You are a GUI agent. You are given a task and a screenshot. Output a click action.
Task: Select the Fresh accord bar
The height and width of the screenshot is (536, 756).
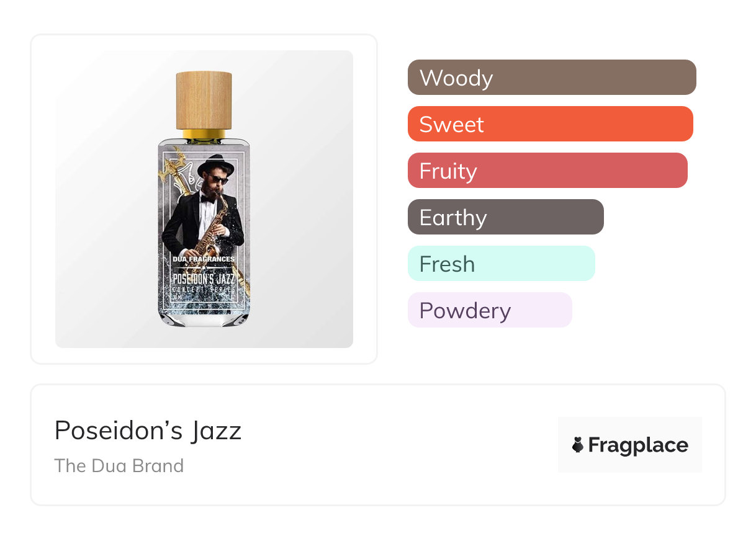[501, 264]
